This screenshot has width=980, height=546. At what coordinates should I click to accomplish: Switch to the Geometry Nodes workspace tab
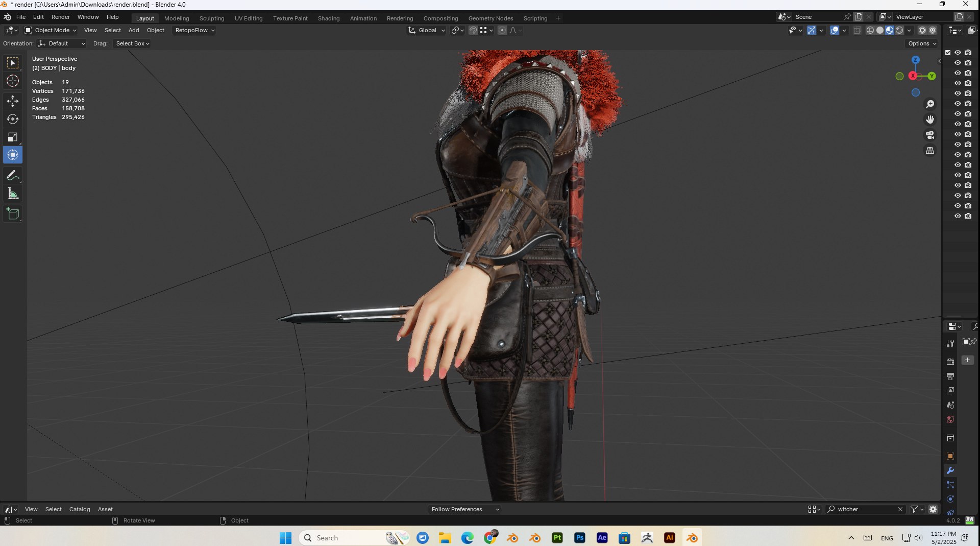coord(491,18)
